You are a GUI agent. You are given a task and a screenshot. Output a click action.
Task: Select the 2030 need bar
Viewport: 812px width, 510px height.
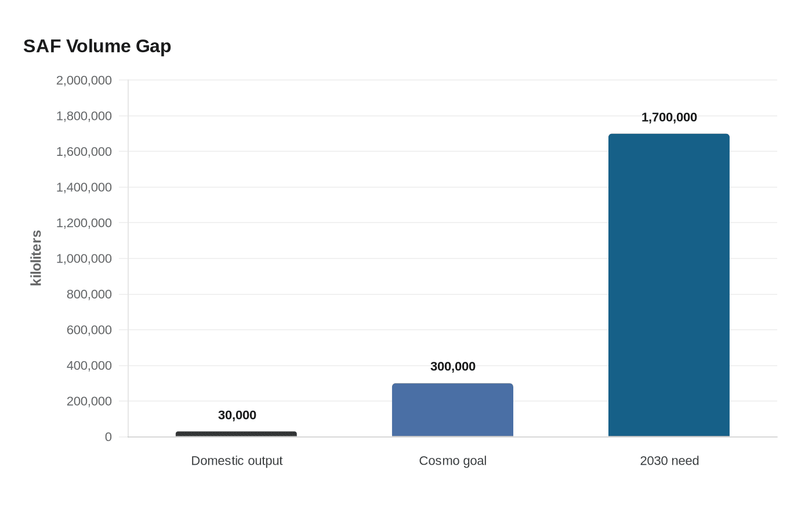(x=669, y=285)
